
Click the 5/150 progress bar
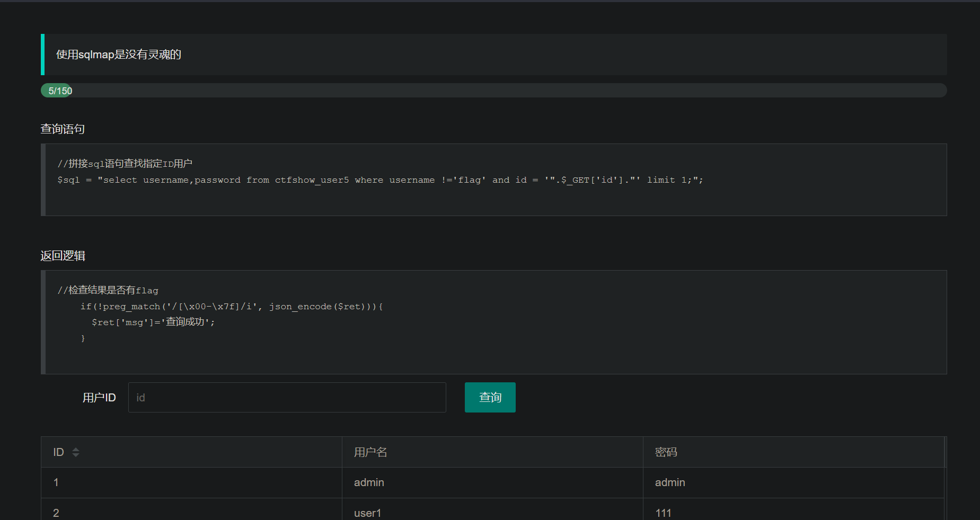pos(493,91)
